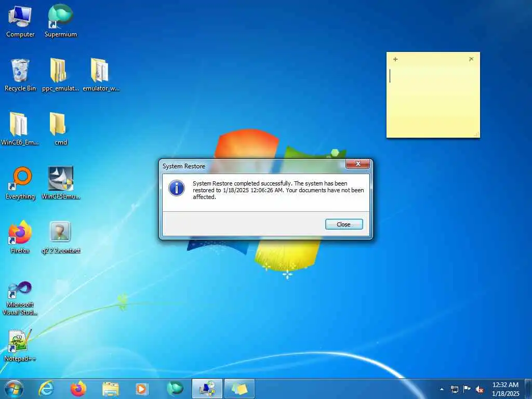Switch to System Restore taskbar button
The image size is (532, 399).
tap(207, 389)
